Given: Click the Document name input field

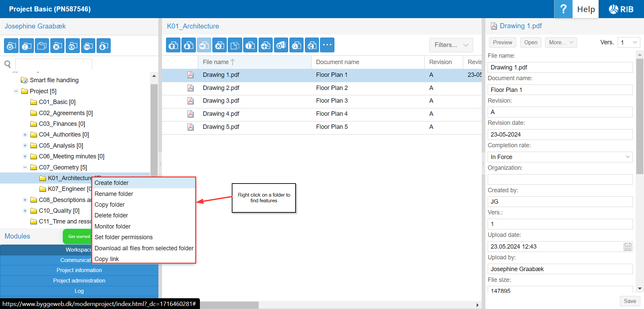Looking at the screenshot, I should click(560, 90).
